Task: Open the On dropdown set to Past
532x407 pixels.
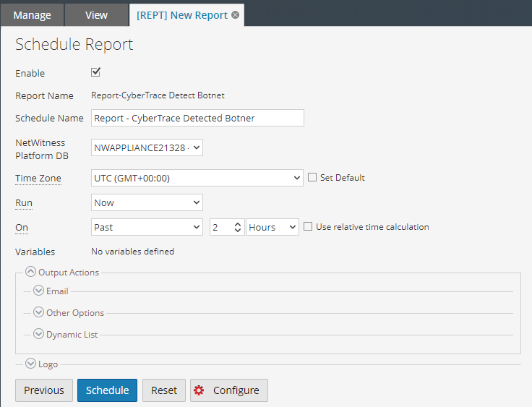Action: click(x=147, y=227)
